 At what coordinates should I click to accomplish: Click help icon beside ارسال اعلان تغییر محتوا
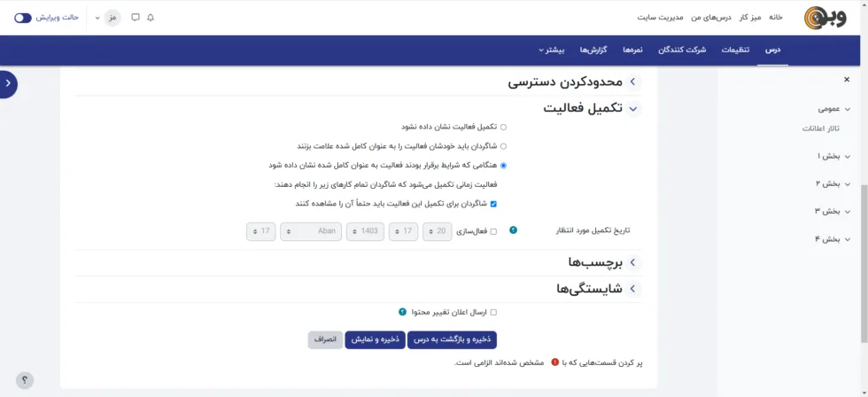[402, 312]
